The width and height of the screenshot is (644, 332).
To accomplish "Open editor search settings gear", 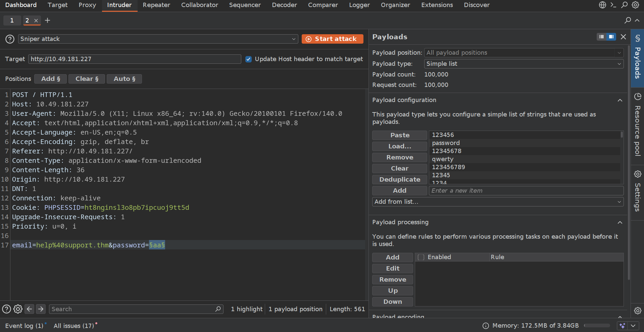I will click(18, 309).
